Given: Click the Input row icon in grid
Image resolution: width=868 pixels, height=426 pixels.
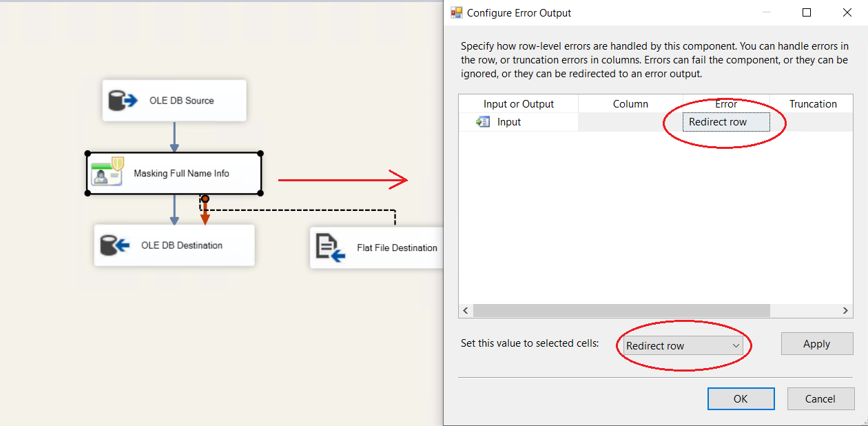Looking at the screenshot, I should point(482,122).
